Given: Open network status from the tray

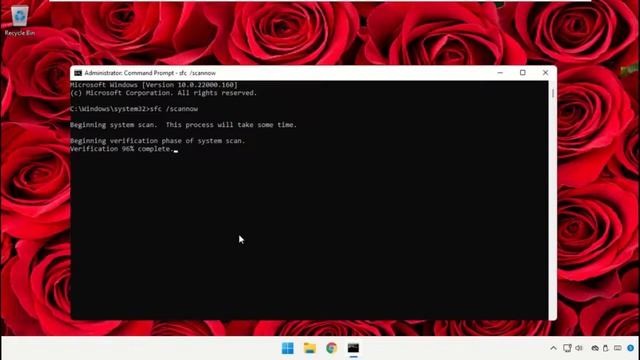Looking at the screenshot, I should (x=567, y=348).
